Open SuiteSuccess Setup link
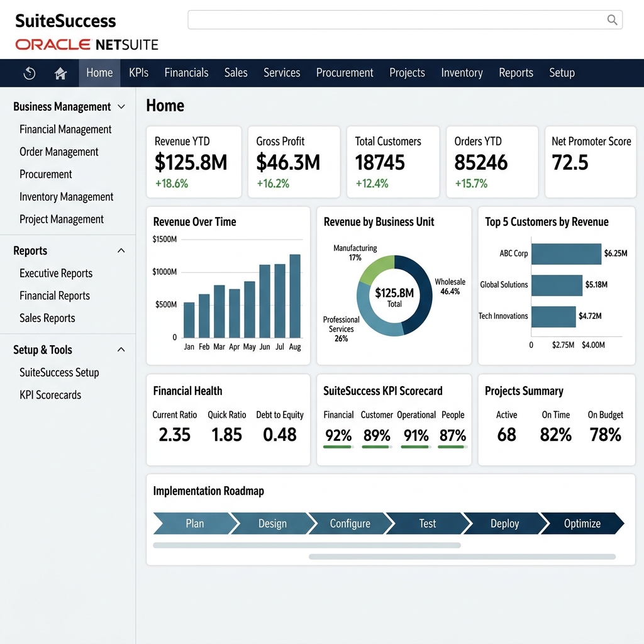This screenshot has height=644, width=644. click(59, 372)
